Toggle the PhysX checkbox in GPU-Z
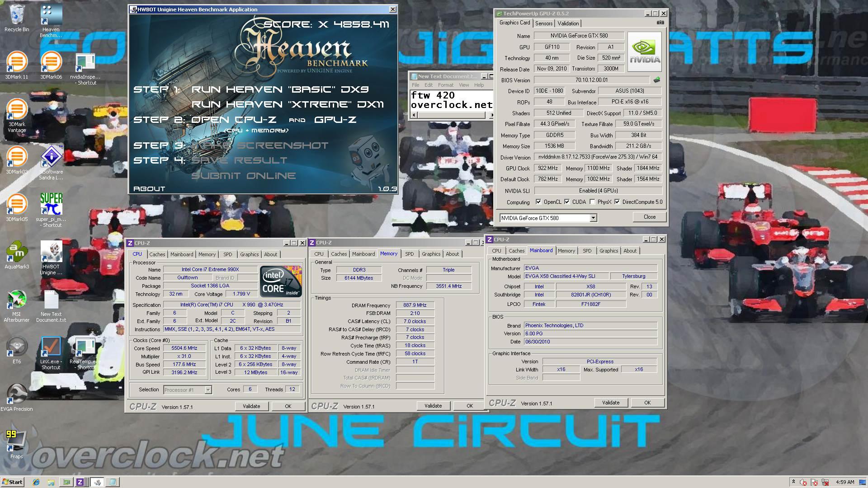The width and height of the screenshot is (868, 488). tap(592, 202)
